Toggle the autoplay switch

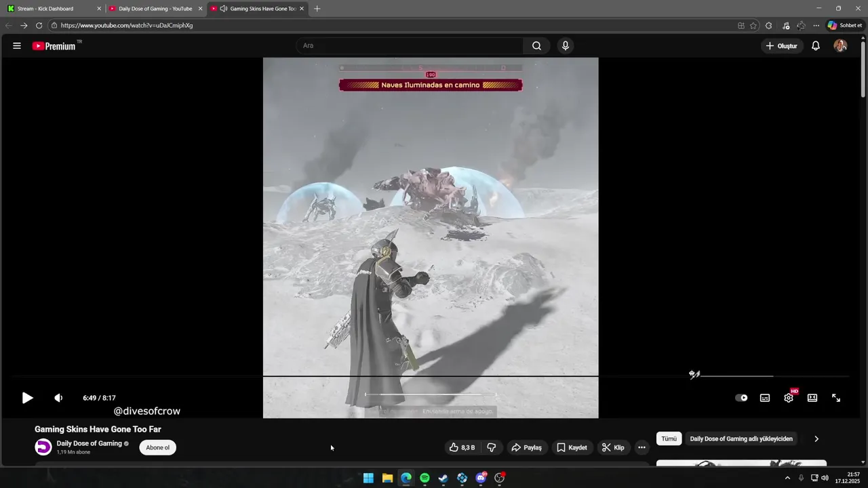click(741, 398)
